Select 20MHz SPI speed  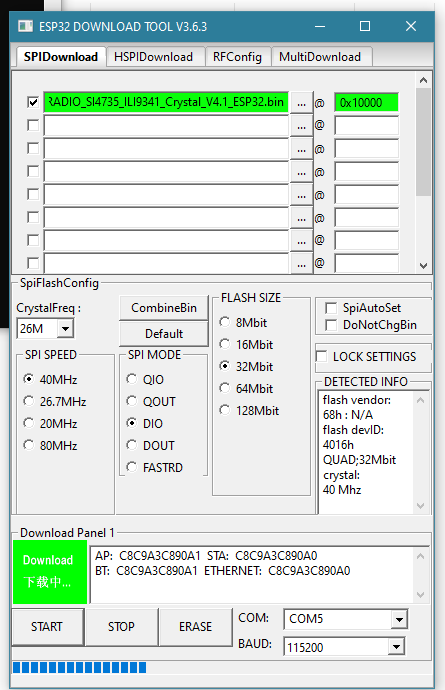(29, 423)
